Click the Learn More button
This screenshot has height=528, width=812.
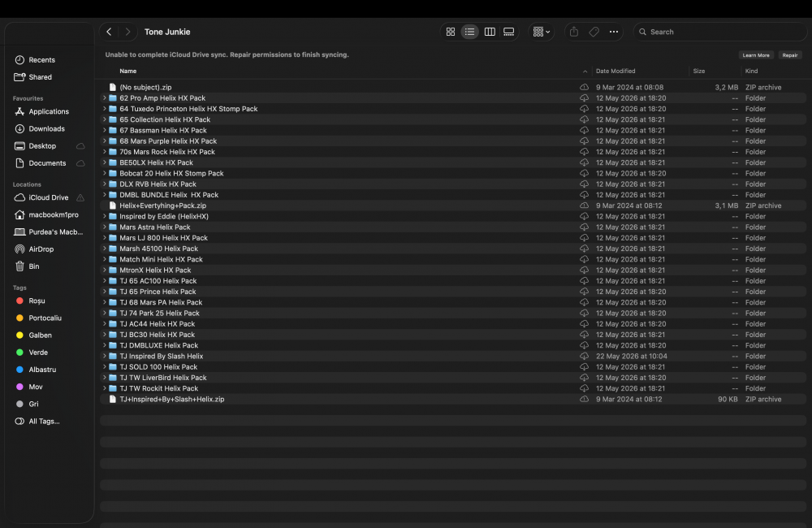click(755, 55)
